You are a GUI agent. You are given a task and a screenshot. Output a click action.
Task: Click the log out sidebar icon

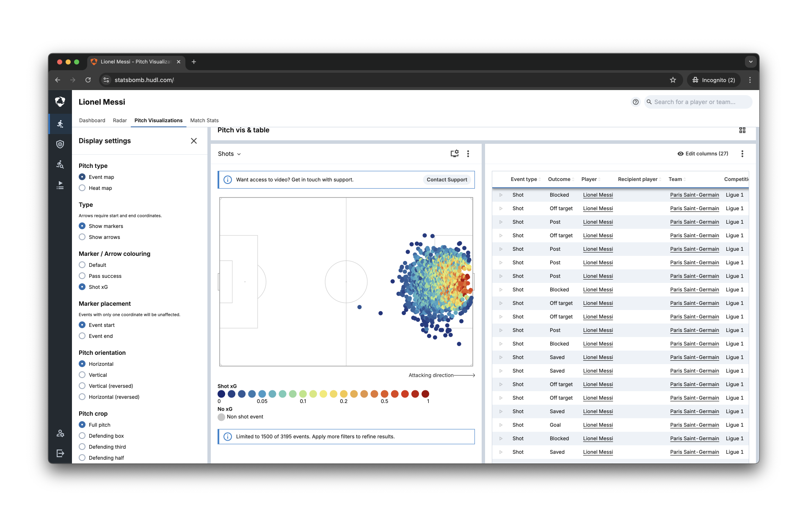click(60, 453)
